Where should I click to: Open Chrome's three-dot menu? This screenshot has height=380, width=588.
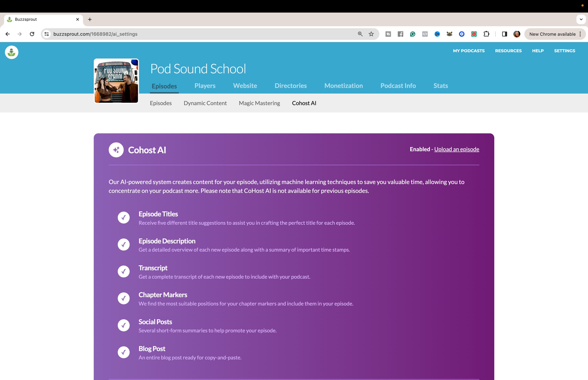click(580, 34)
